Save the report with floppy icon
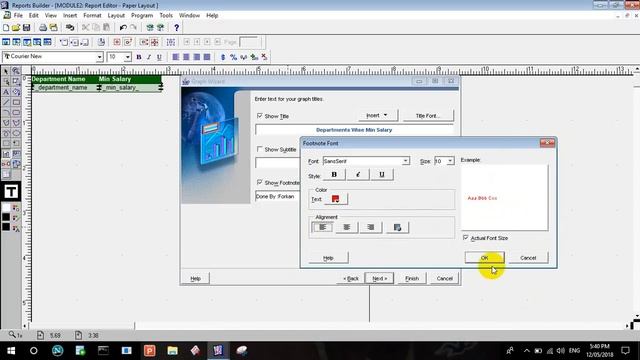The image size is (640, 360). (27, 28)
